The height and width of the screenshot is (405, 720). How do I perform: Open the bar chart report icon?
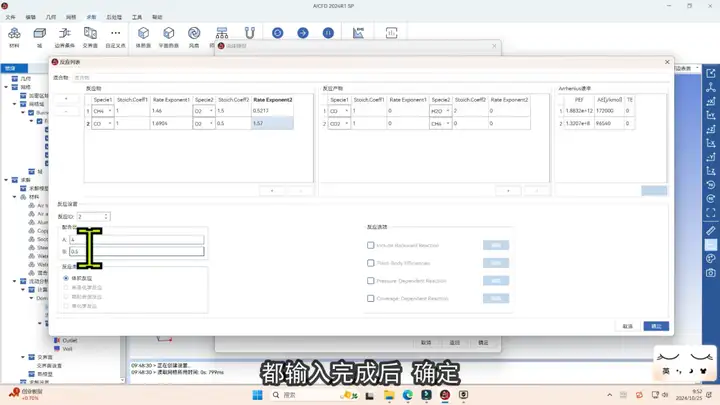391,33
